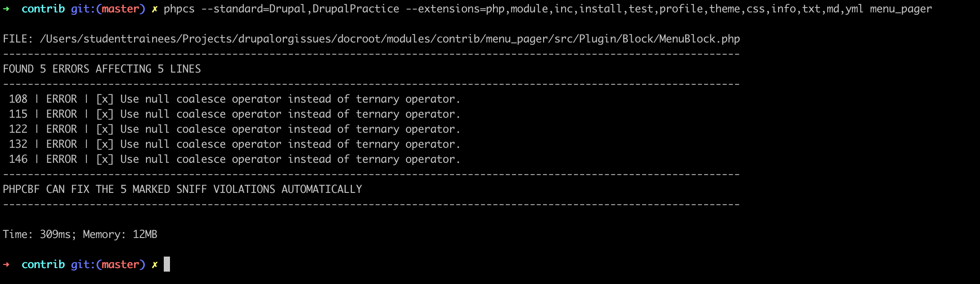The height and width of the screenshot is (284, 980).
Task: Click the green arrow prompt icon at top
Action: 6,9
